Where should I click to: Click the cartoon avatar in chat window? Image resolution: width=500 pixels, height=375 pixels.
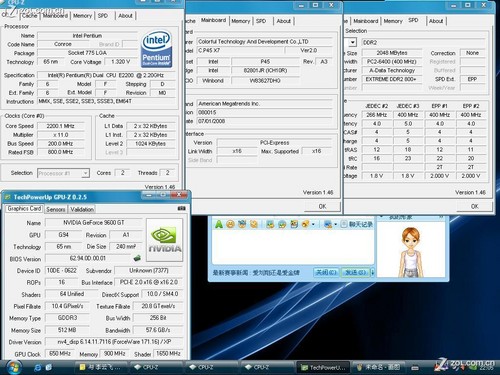[411, 251]
